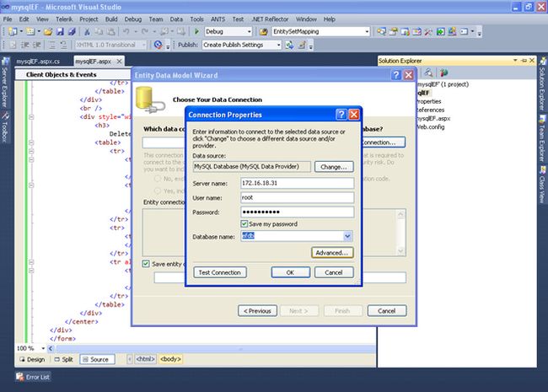Open the Create Publish Settings dropdown
This screenshot has width=548, height=392.
tap(242, 45)
